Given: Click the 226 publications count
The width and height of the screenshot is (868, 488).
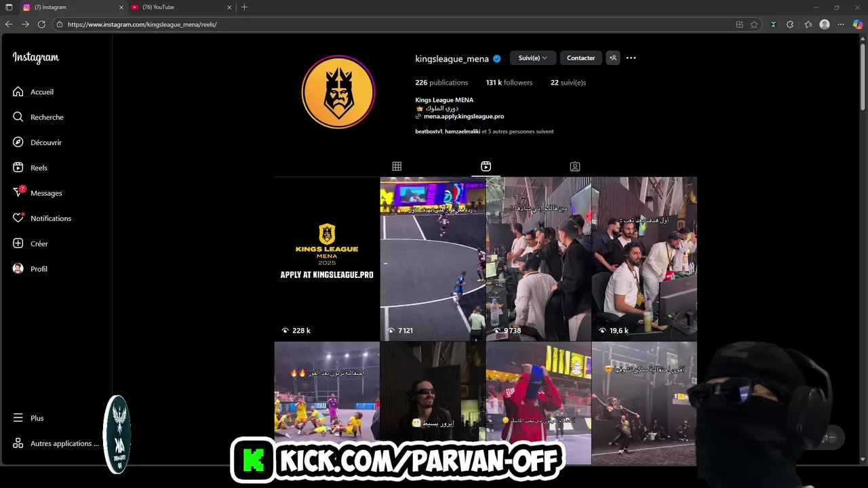Looking at the screenshot, I should click(x=441, y=83).
